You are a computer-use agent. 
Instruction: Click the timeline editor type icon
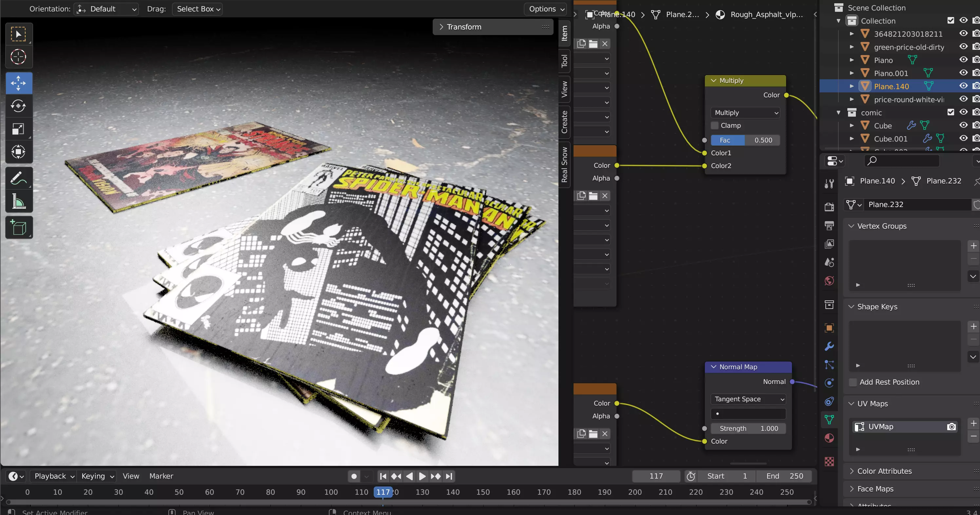[x=16, y=476]
